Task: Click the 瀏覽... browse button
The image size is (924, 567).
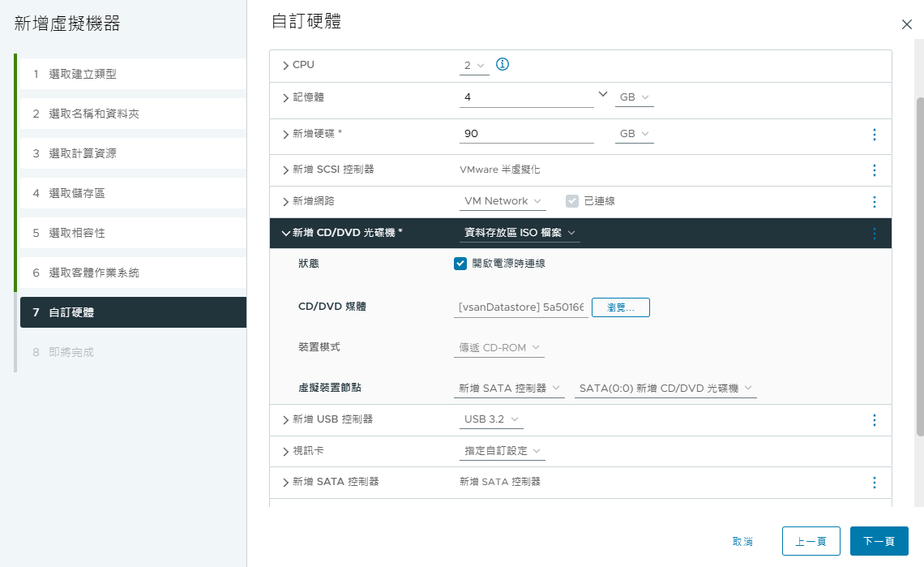Action: (621, 307)
